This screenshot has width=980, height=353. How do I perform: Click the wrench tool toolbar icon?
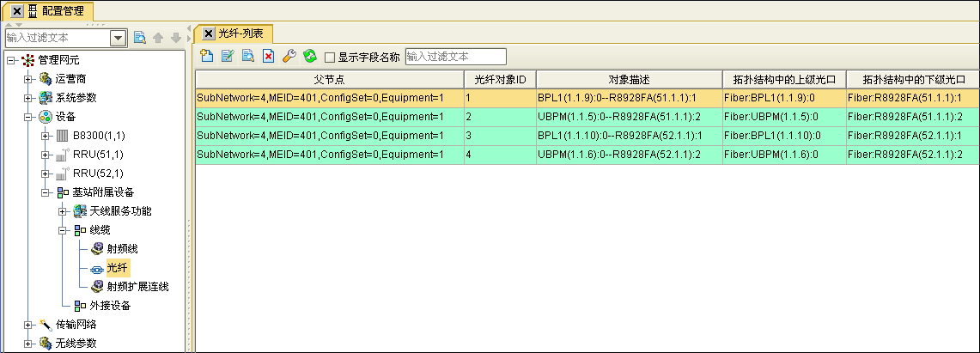coord(289,56)
